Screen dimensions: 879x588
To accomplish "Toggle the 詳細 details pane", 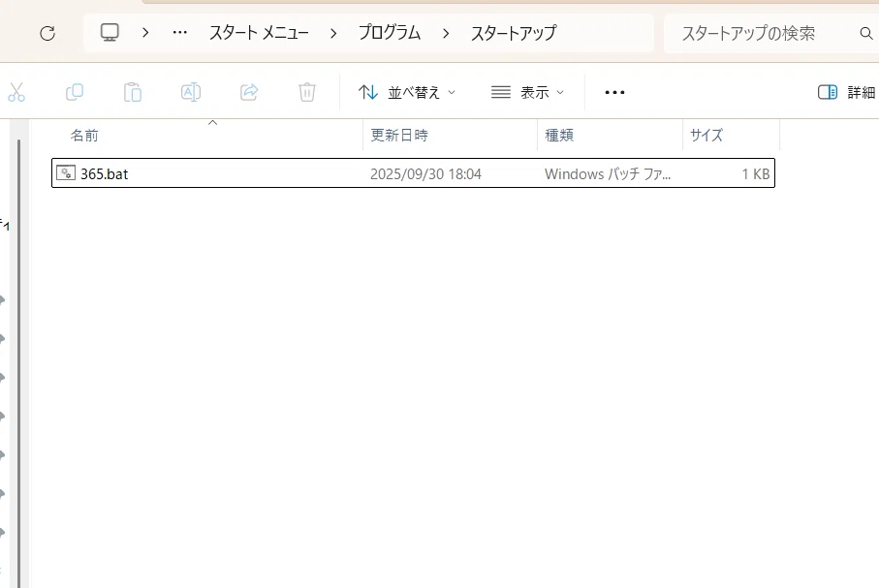I will click(846, 92).
